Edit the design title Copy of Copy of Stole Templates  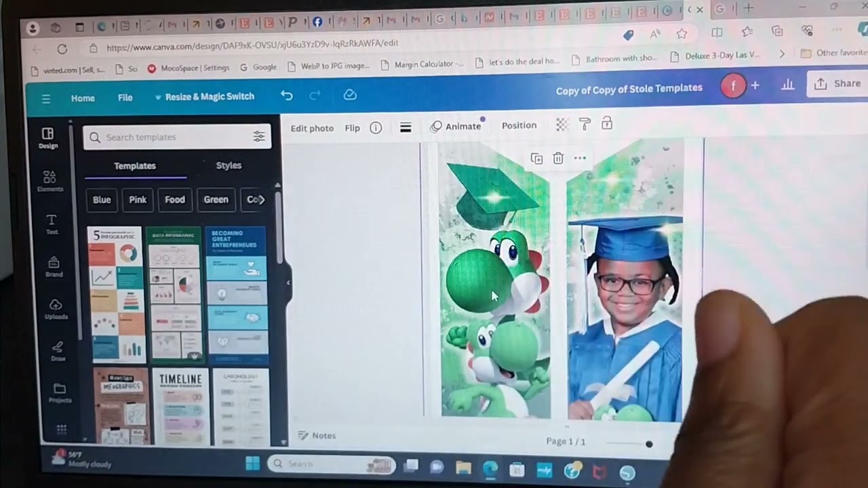[x=629, y=89]
